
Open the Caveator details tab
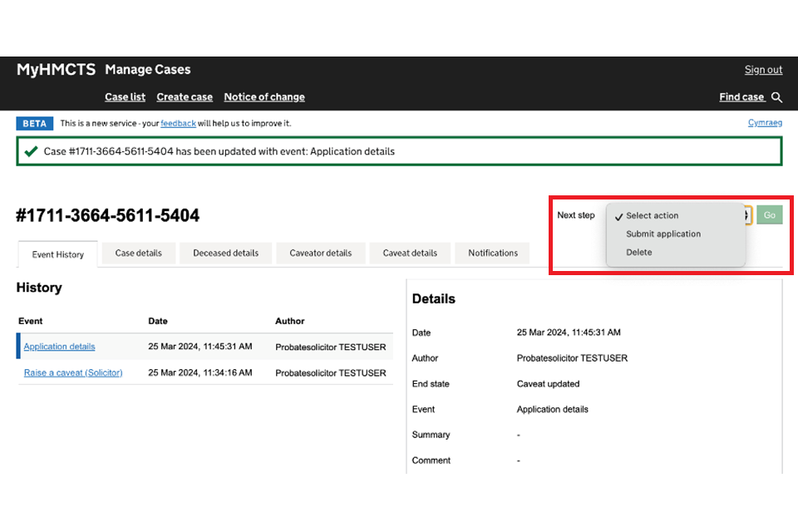pos(320,253)
